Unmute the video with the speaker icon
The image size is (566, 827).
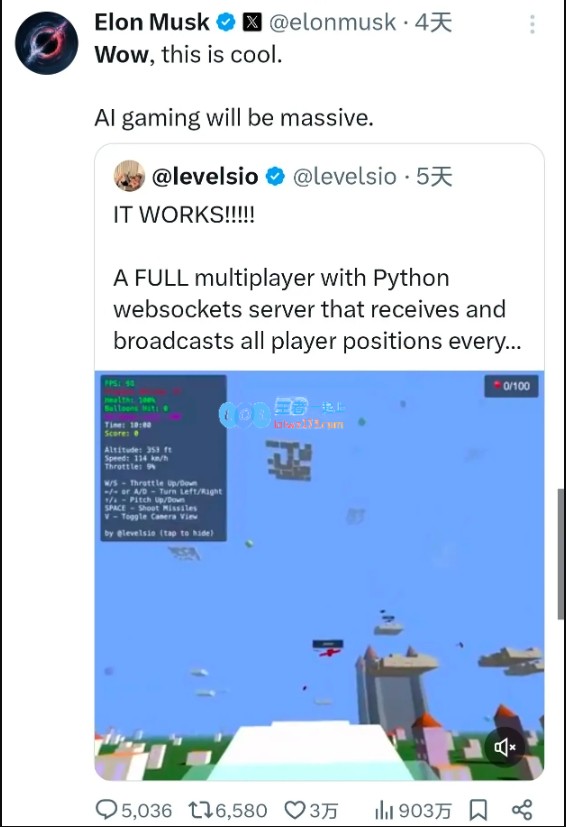[504, 747]
